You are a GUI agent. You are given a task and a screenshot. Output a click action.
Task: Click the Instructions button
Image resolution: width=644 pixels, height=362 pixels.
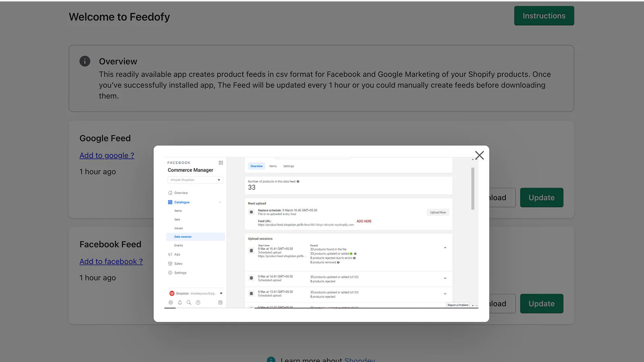click(544, 16)
